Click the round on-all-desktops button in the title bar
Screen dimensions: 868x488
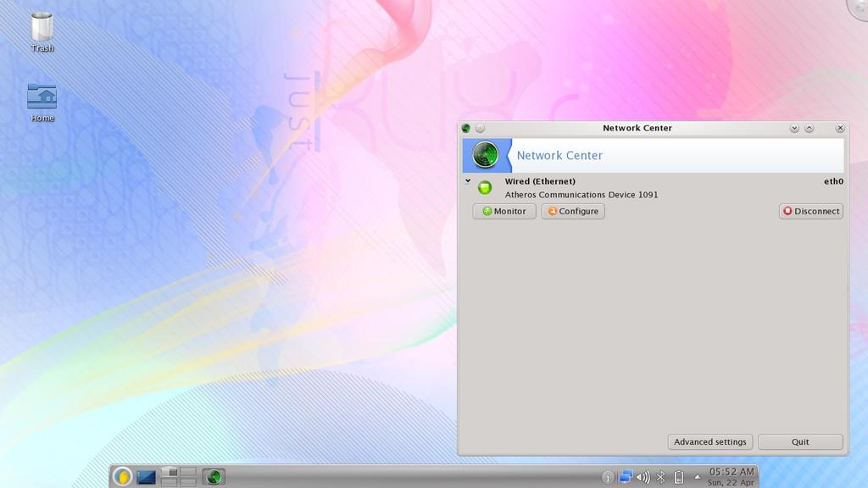tap(480, 129)
